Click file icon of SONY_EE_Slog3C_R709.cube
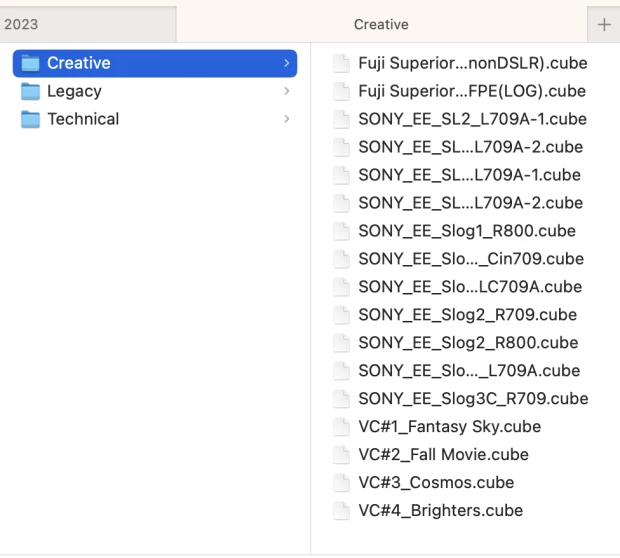The width and height of the screenshot is (620, 558). tap(341, 399)
